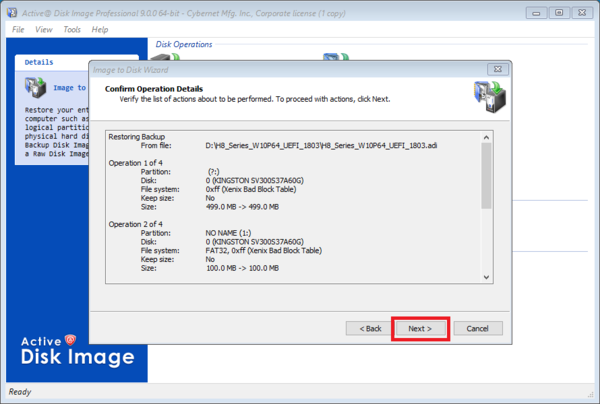This screenshot has height=404, width=600.
Task: Select the 499.0 MB size value
Action: (x=242, y=207)
